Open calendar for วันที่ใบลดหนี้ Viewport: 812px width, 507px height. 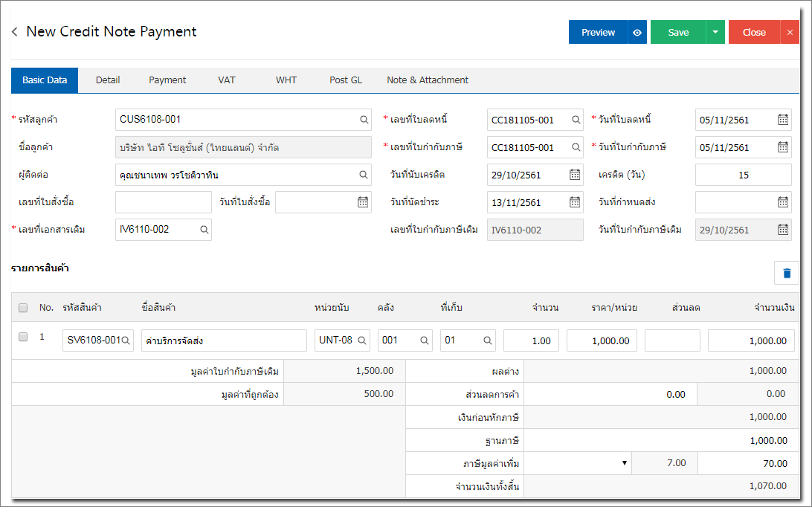783,120
